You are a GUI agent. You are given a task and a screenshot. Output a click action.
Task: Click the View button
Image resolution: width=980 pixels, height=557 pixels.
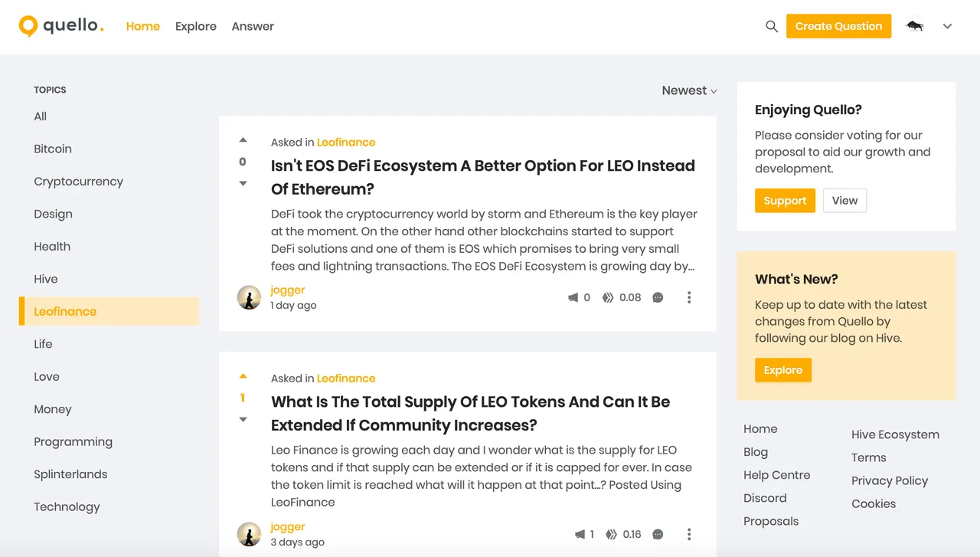tap(844, 201)
